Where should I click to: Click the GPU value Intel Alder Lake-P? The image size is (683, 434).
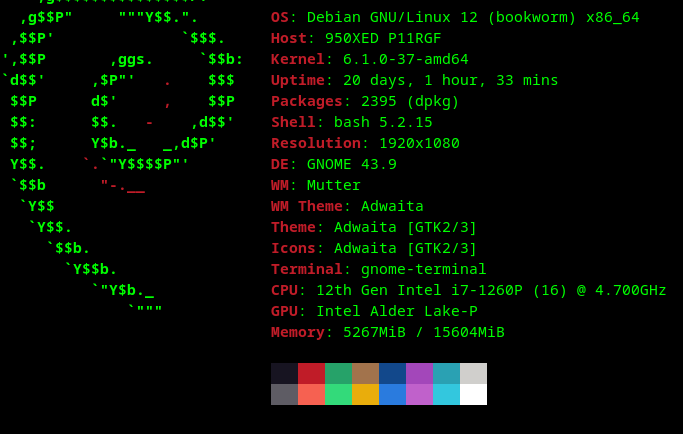point(396,311)
